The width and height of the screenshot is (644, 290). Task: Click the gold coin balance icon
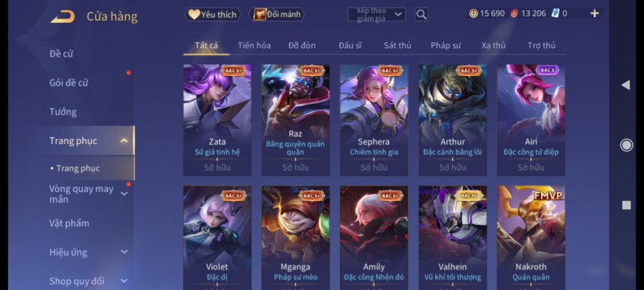click(474, 14)
